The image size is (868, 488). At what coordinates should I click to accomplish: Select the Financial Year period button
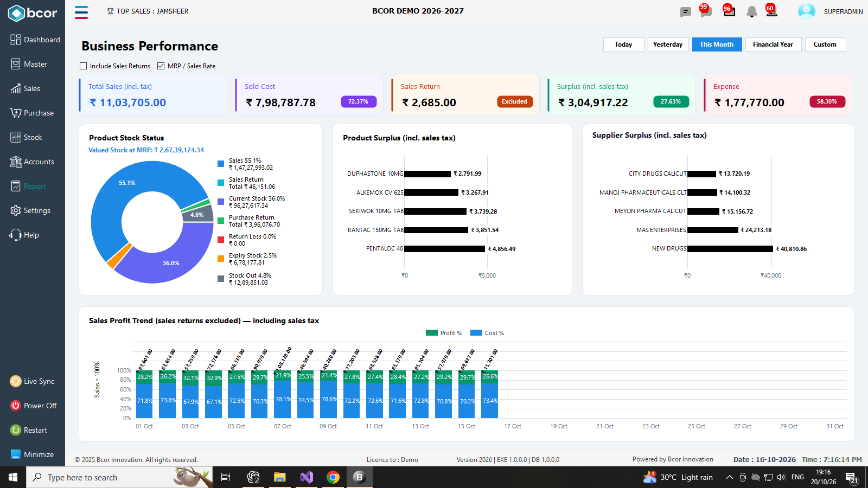773,44
